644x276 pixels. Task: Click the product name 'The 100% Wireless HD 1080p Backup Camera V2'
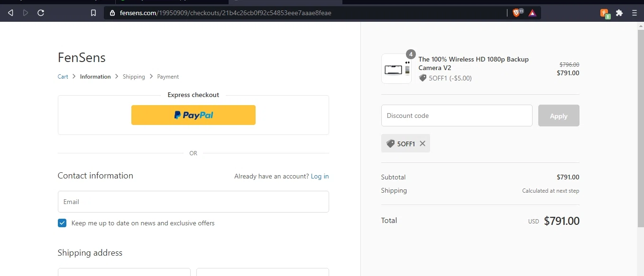[x=473, y=63]
